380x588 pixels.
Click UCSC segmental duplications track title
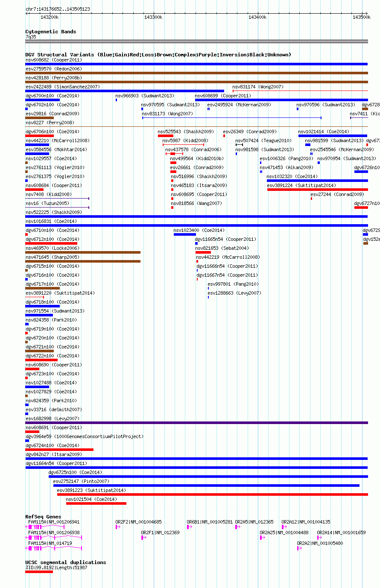click(x=66, y=562)
